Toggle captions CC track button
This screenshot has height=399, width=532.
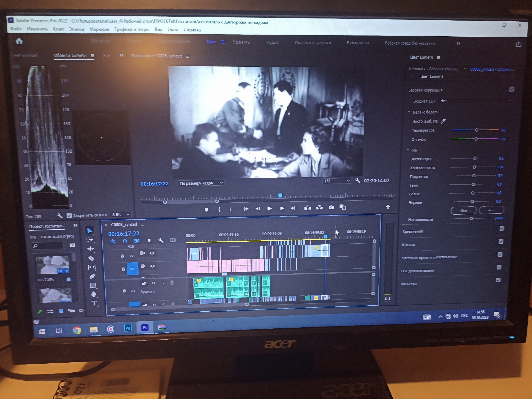173,240
